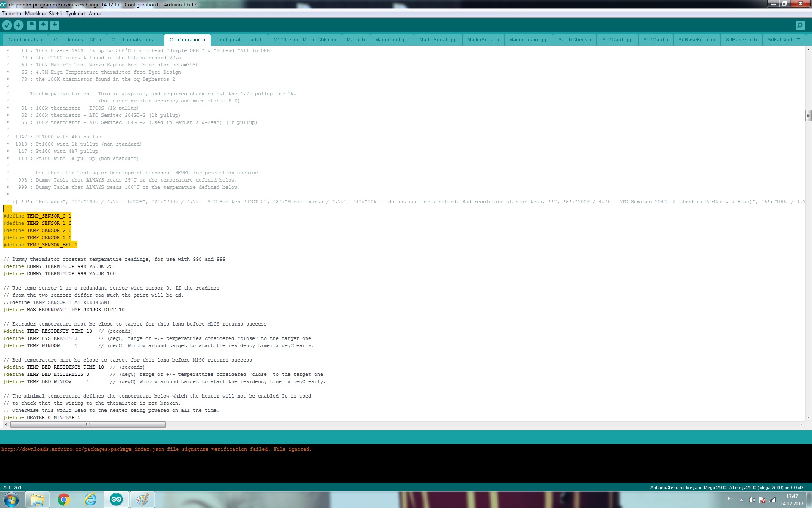This screenshot has height=508, width=812.
Task: Open the Configuration.h tab
Action: coord(187,39)
